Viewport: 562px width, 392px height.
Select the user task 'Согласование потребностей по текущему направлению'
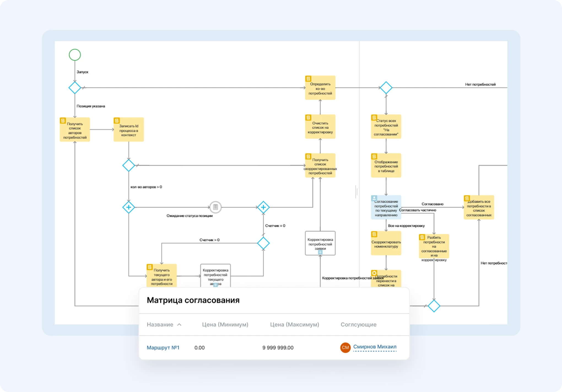tap(386, 208)
